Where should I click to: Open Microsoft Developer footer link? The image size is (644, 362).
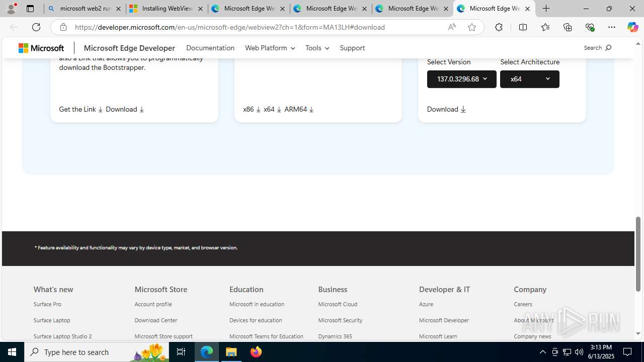point(444,320)
